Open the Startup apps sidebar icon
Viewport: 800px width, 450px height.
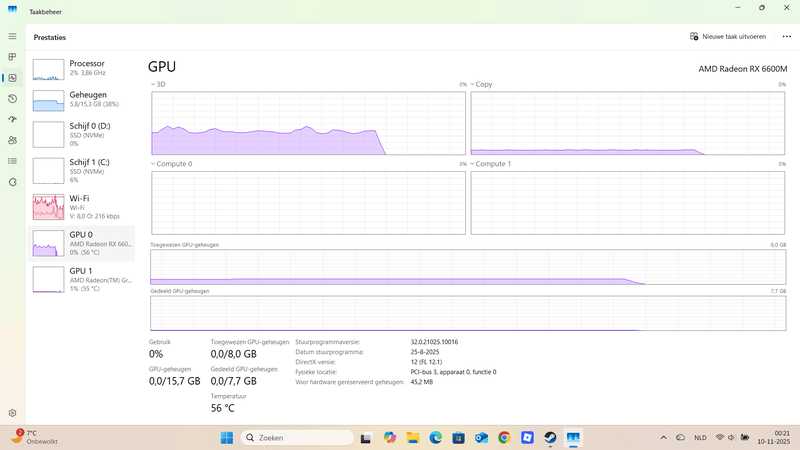[13, 119]
